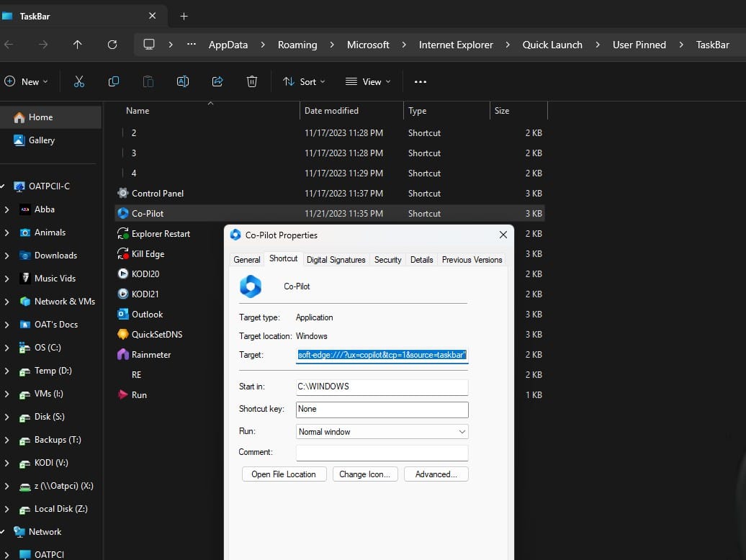Viewport: 746px width, 560px height.
Task: Close the Co-Pilot Properties dialog
Action: tap(503, 235)
